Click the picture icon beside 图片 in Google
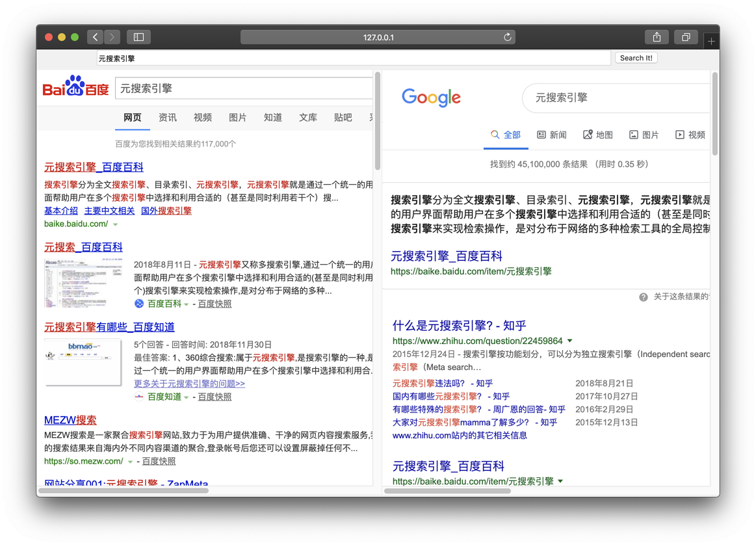 pos(634,135)
